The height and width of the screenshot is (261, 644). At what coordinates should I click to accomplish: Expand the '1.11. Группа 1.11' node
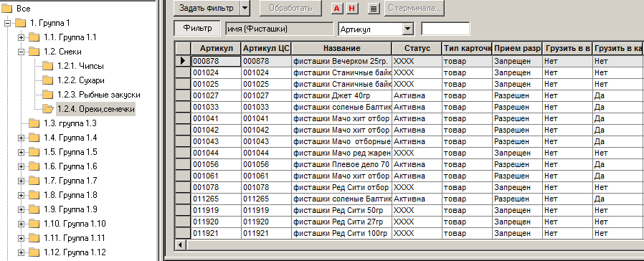[x=21, y=239]
